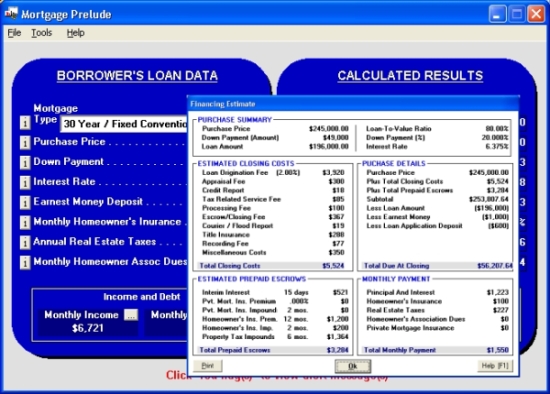This screenshot has width=550, height=394.
Task: Click the info icon beside Interest Rate
Action: point(25,182)
